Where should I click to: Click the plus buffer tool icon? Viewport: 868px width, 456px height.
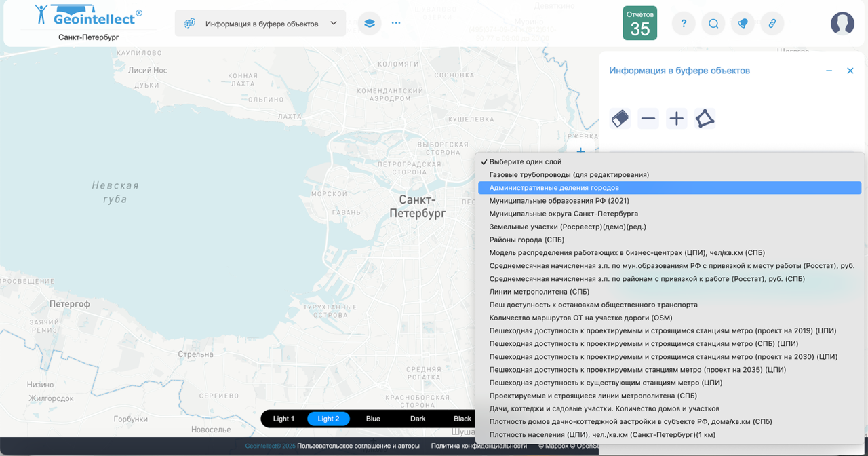[x=676, y=119]
